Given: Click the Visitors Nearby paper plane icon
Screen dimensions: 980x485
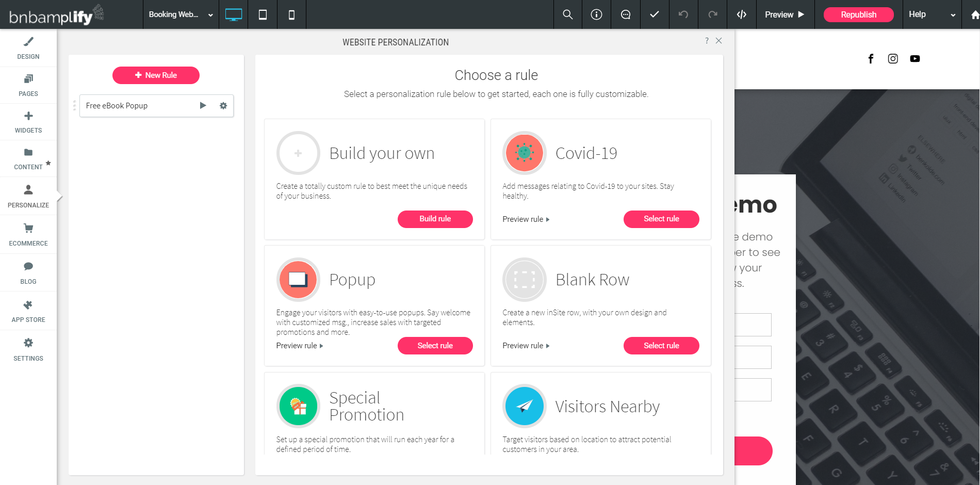Looking at the screenshot, I should (x=524, y=406).
